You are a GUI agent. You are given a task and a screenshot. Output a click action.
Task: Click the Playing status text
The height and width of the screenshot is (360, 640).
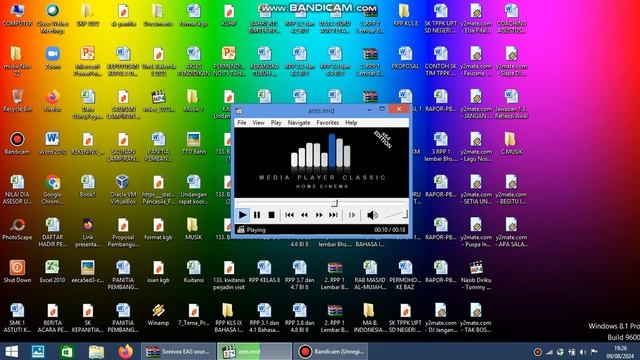256,230
